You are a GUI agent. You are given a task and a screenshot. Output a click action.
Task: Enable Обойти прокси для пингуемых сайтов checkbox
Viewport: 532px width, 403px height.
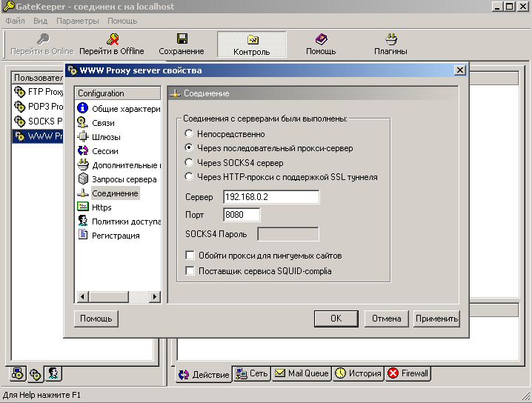[190, 255]
